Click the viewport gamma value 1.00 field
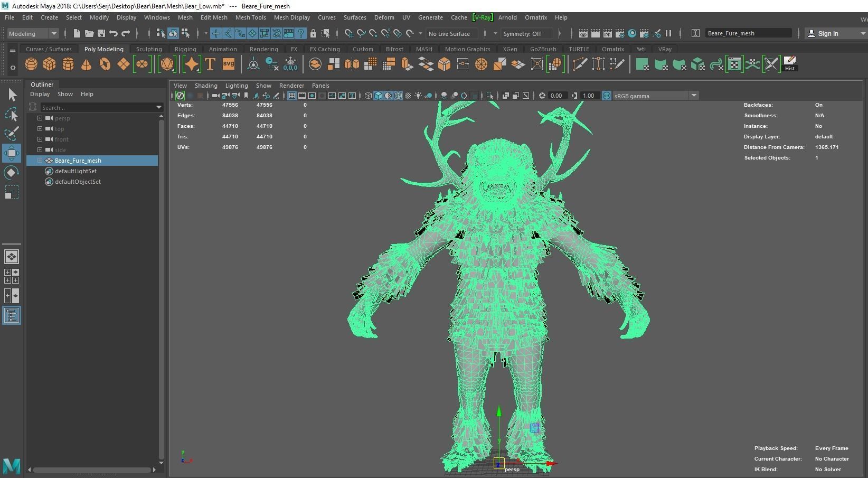868x478 pixels. 589,96
